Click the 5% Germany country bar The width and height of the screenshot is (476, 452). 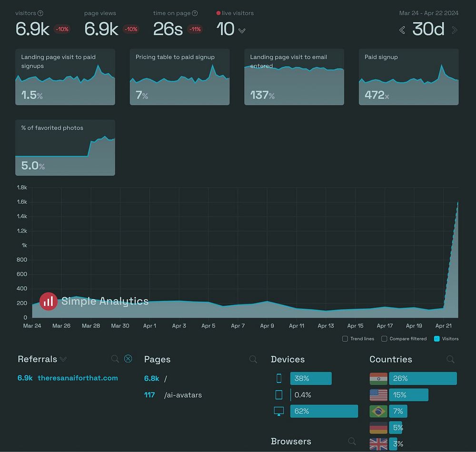tap(396, 427)
